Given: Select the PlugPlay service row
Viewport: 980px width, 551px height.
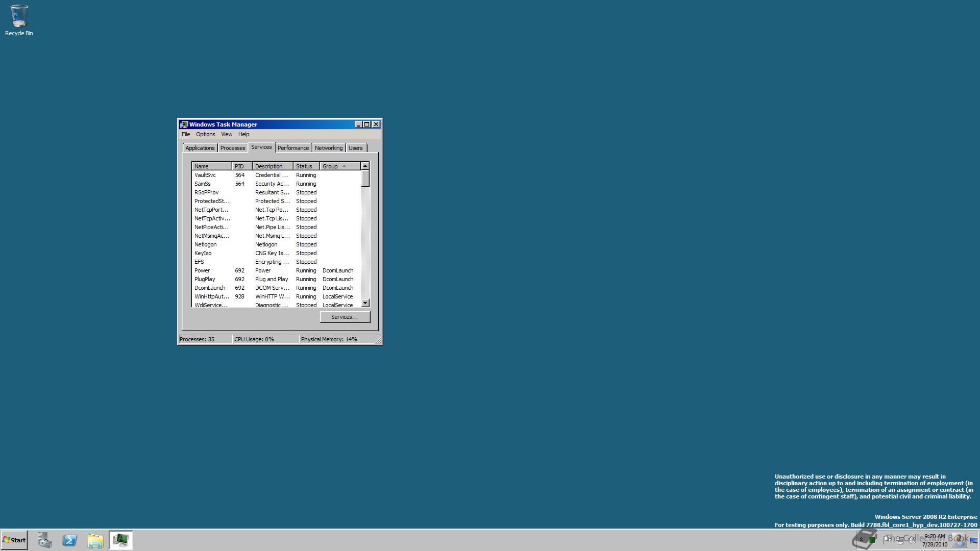Looking at the screenshot, I should point(276,279).
